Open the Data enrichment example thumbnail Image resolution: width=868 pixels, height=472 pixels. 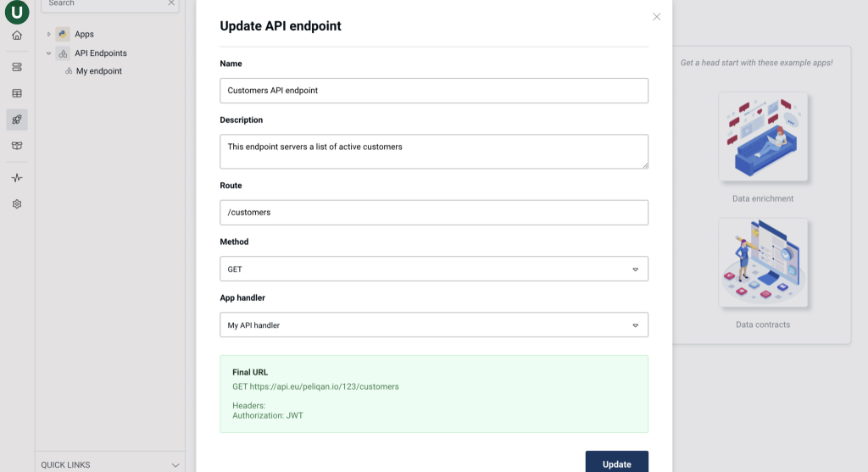(x=763, y=136)
